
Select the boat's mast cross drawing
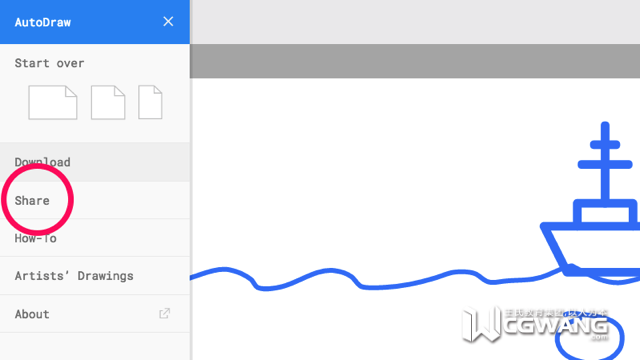(605, 160)
